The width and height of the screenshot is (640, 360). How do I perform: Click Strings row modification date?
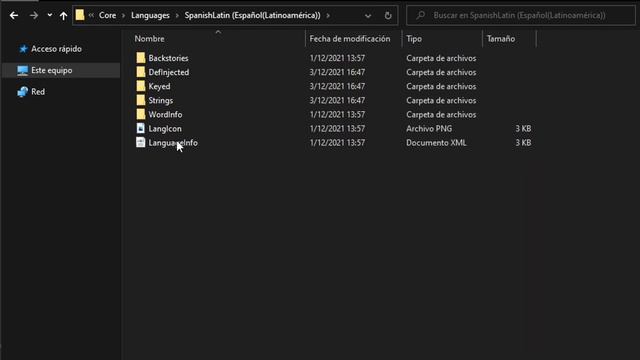click(x=337, y=100)
